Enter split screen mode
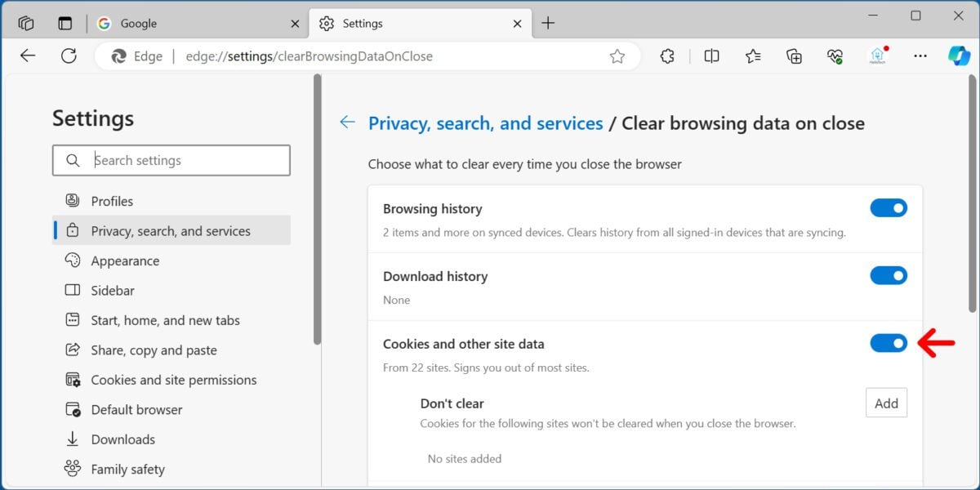Viewport: 980px width, 490px height. click(x=710, y=56)
